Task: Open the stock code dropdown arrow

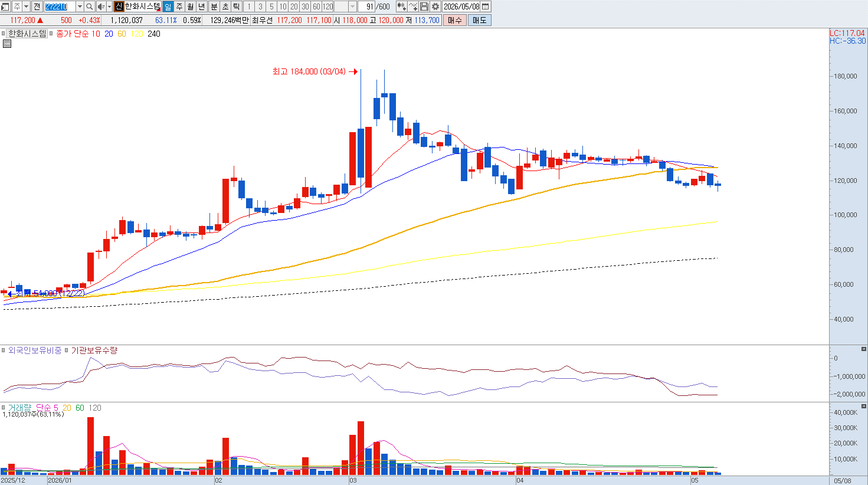Action: [80, 6]
